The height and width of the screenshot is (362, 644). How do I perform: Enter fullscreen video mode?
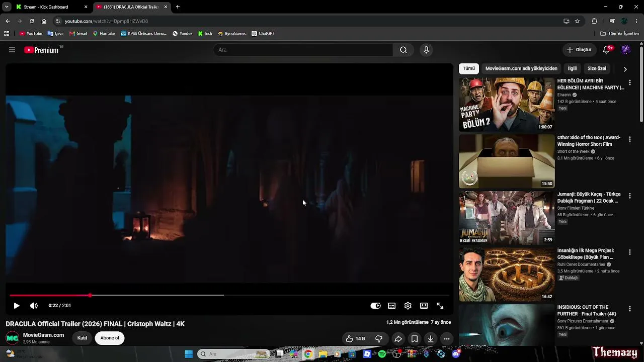tap(440, 306)
